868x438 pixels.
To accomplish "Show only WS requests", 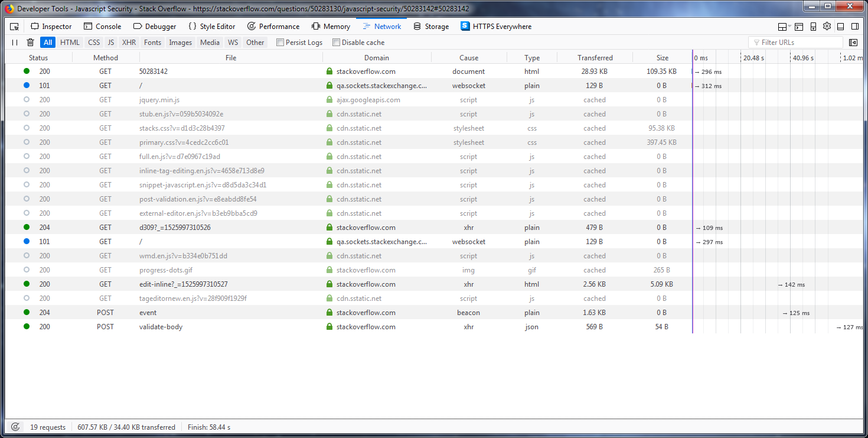I will pyautogui.click(x=233, y=43).
